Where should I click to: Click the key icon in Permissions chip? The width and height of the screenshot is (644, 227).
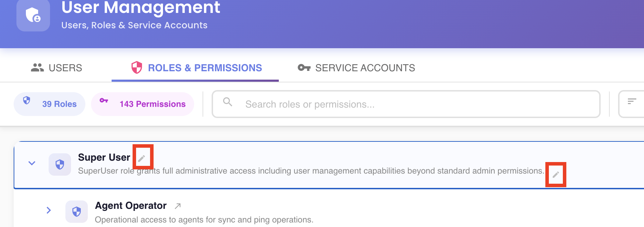point(104,101)
